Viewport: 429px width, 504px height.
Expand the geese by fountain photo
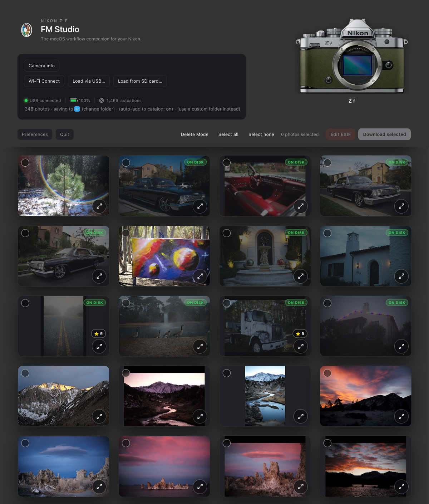(200, 346)
